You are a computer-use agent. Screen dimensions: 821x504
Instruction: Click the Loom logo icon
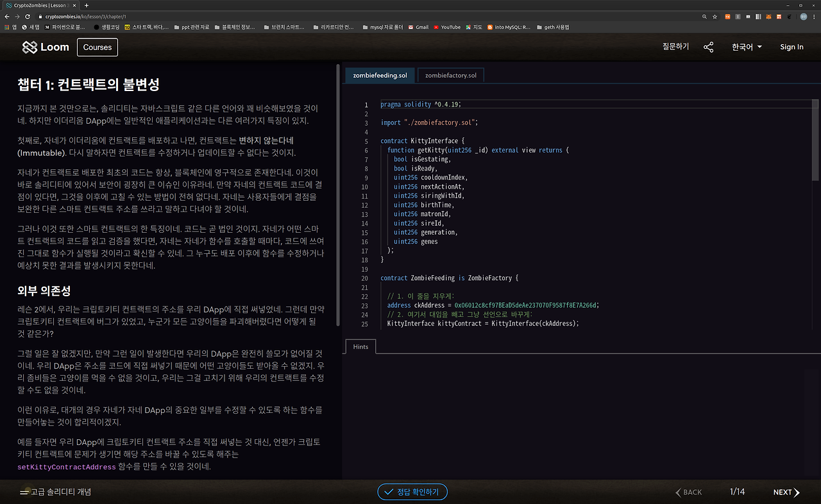(30, 47)
